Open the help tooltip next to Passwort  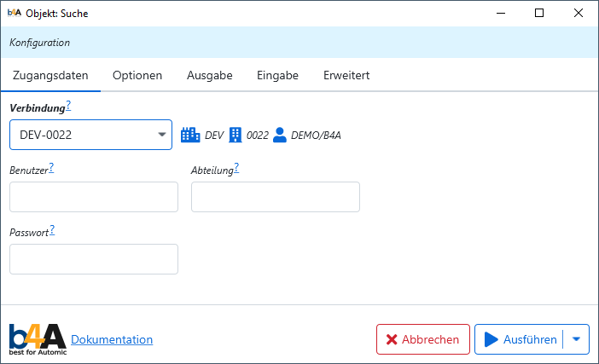52,230
